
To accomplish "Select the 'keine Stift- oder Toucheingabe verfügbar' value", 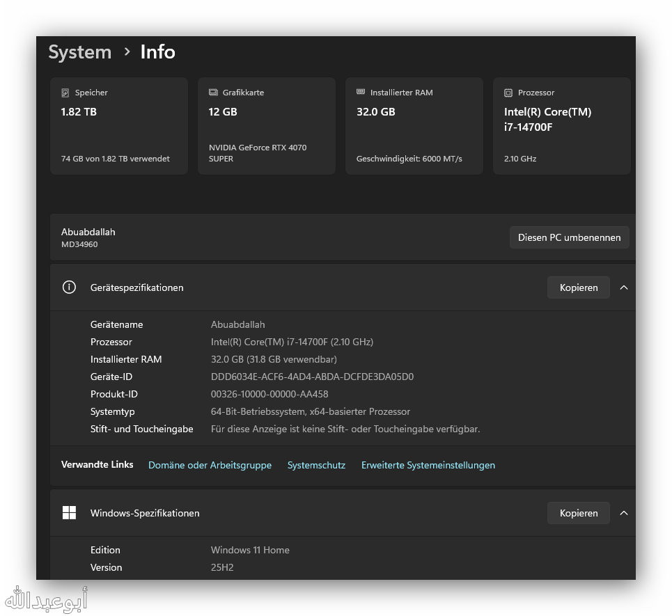I will pos(345,429).
